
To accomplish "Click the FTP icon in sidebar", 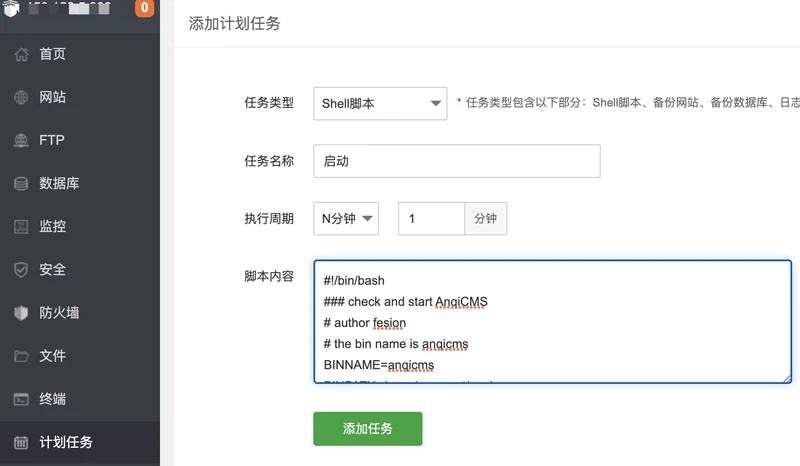I will (x=21, y=140).
